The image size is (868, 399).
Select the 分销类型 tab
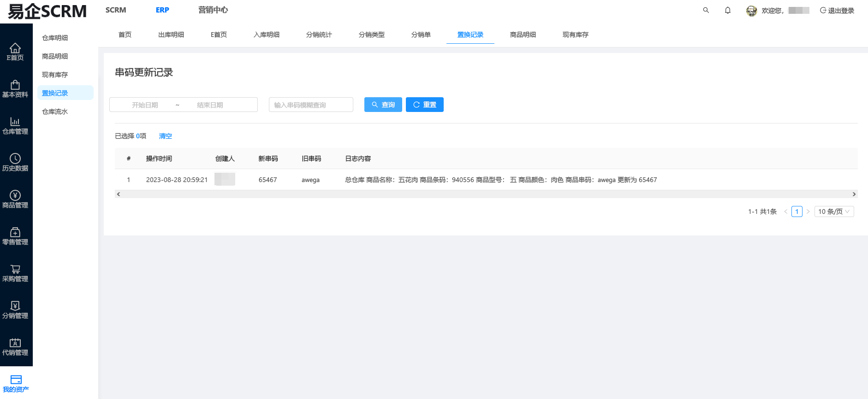pyautogui.click(x=372, y=35)
